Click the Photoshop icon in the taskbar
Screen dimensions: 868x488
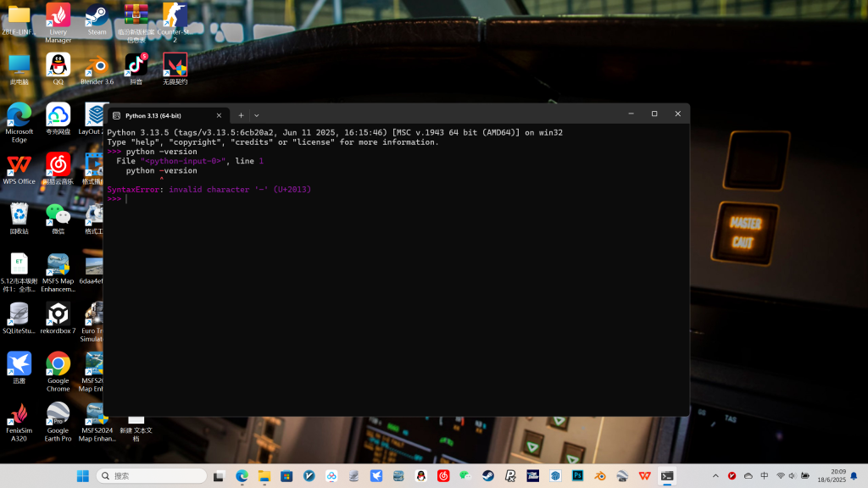[577, 476]
